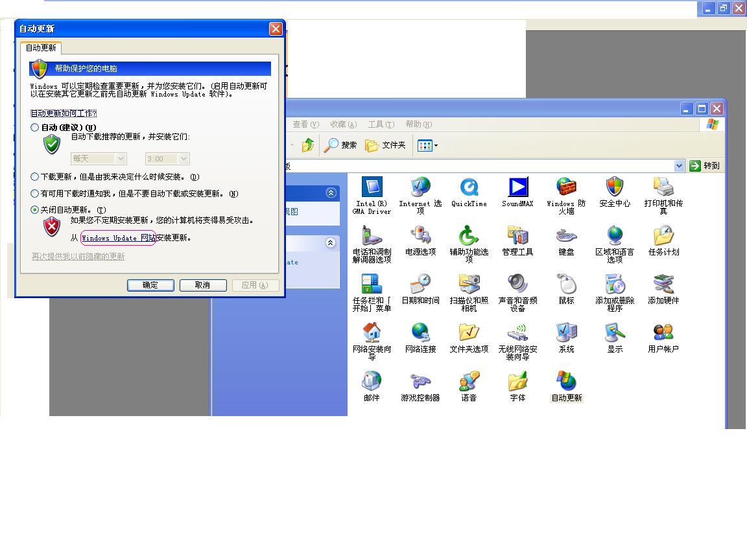Click the address bar input field
The image size is (747, 560).
tap(480, 166)
